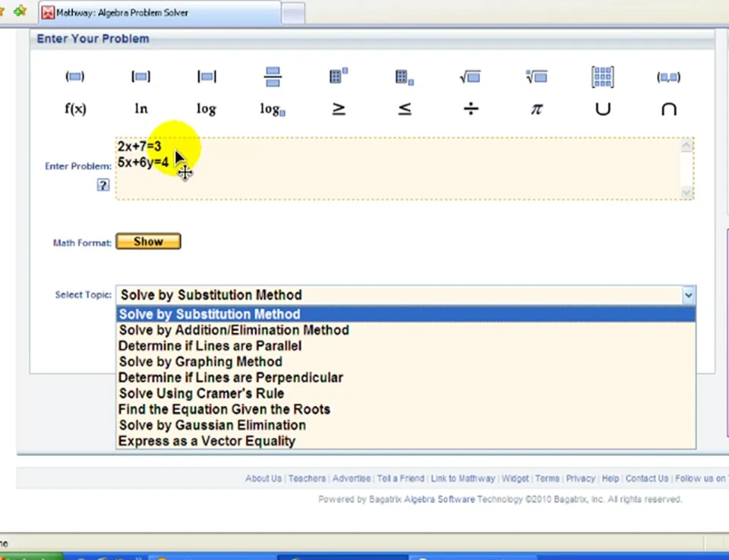The image size is (729, 560).
Task: Click the Show math format button
Action: (x=148, y=241)
